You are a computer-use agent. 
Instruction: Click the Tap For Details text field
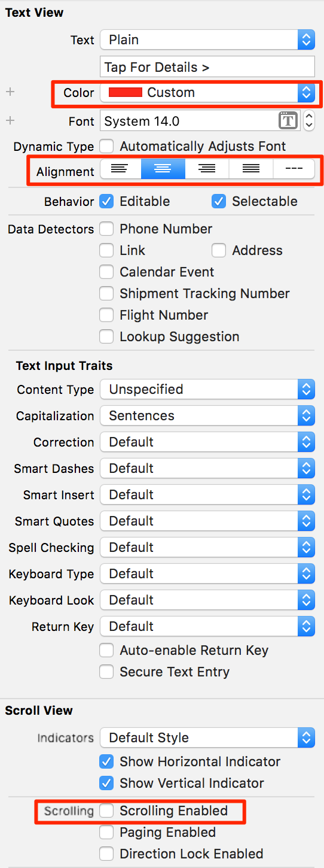207,66
